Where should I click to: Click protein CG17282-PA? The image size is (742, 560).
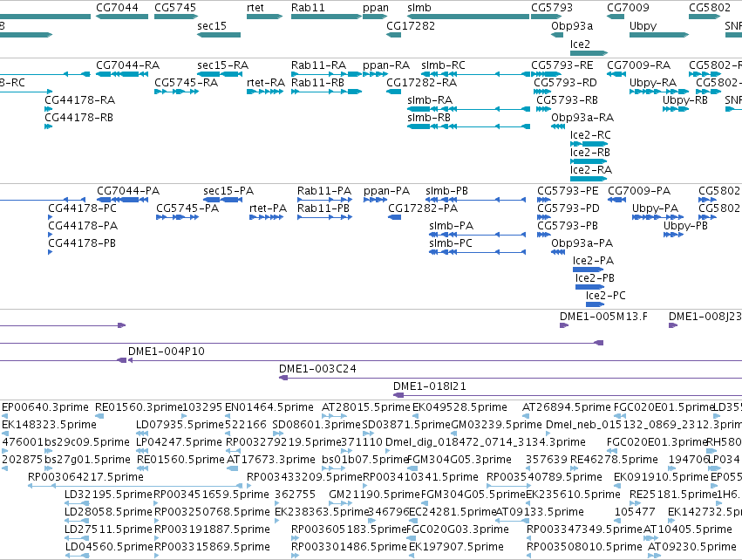[x=395, y=217]
